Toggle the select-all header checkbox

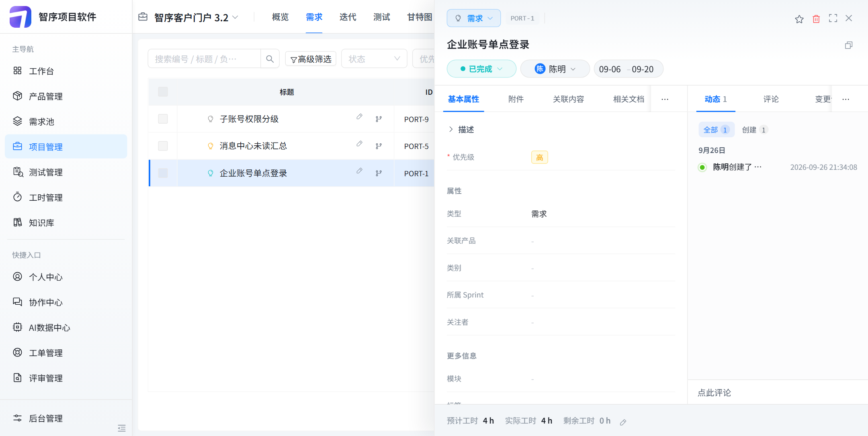pos(163,92)
